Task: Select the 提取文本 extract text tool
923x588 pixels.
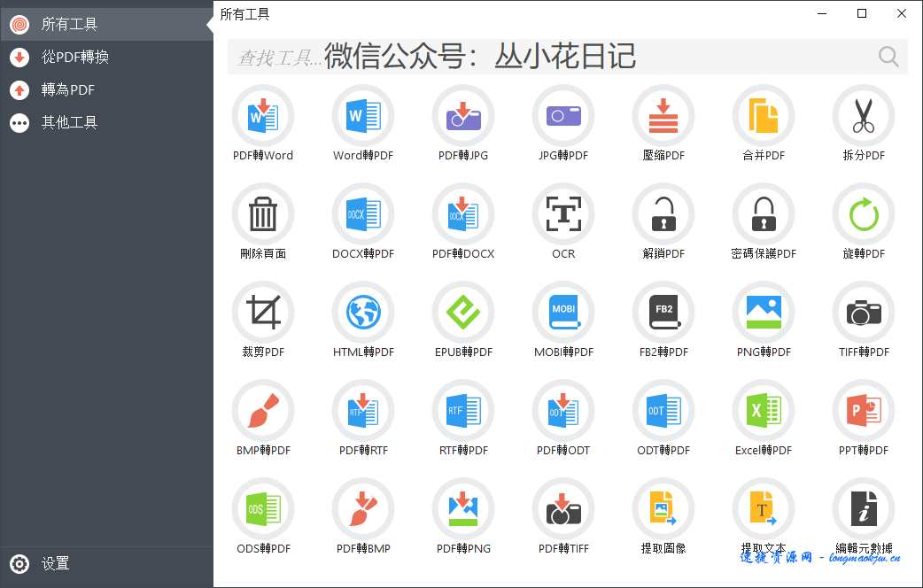Action: (764, 509)
